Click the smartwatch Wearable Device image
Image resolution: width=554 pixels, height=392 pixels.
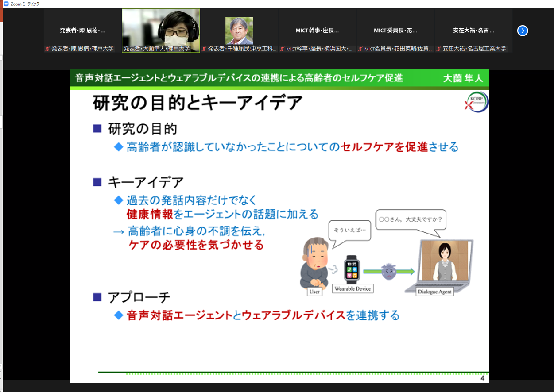pos(353,269)
